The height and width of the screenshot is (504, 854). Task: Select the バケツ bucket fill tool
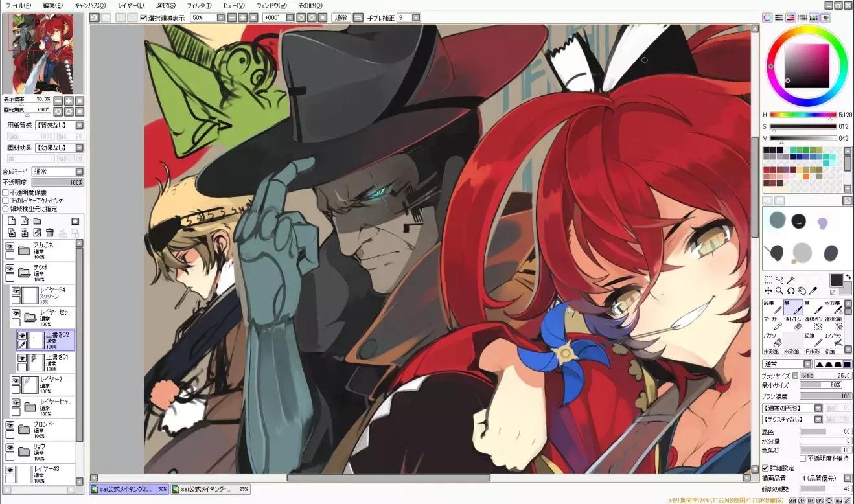click(x=773, y=341)
